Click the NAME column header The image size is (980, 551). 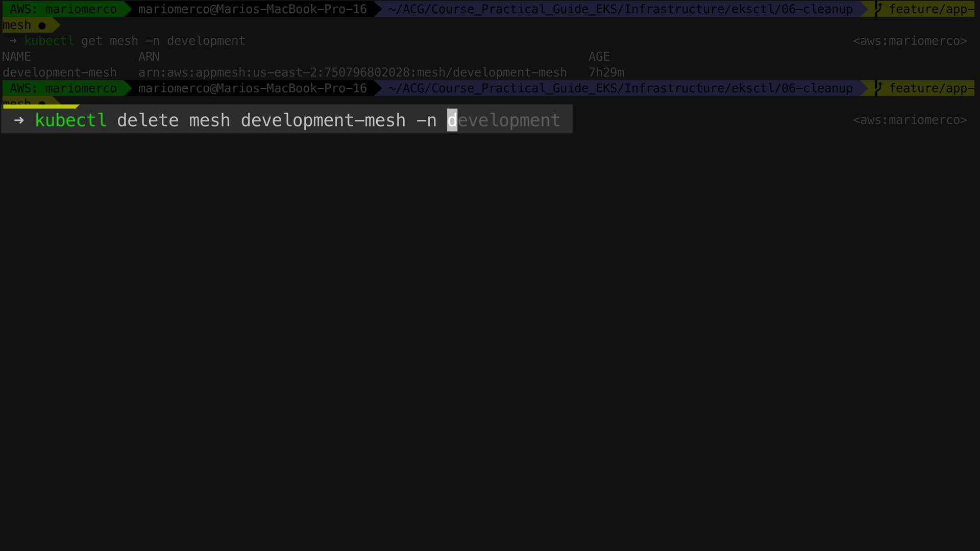click(17, 57)
